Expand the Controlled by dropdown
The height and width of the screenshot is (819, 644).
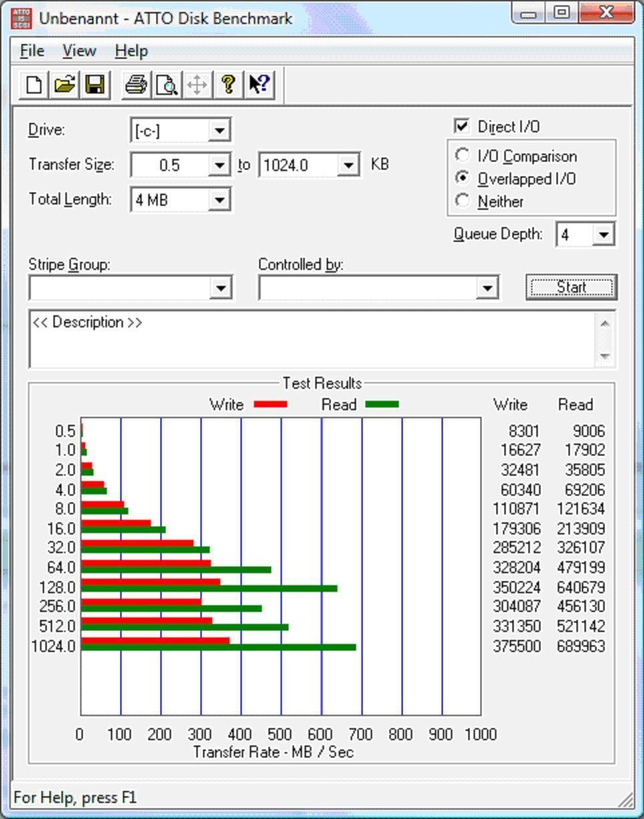(488, 288)
